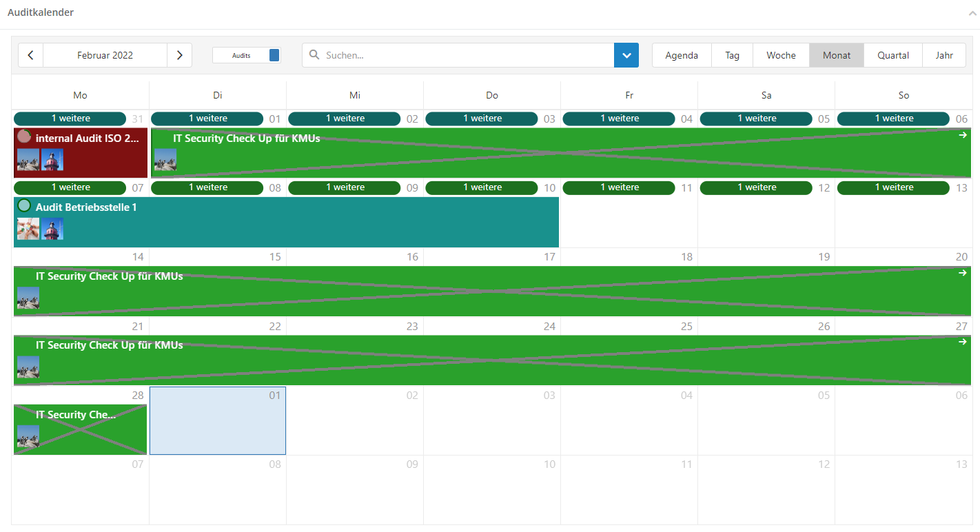Collapse the Auditkalender panel

(x=972, y=13)
